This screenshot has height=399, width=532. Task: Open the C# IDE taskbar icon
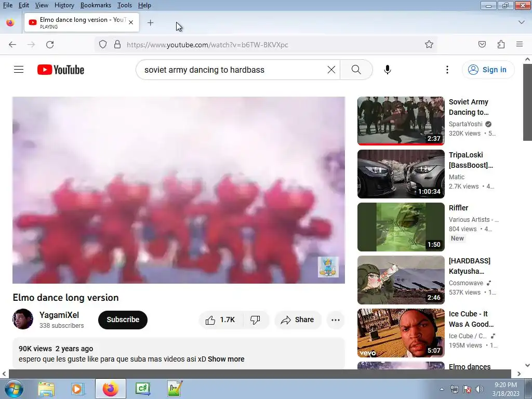(x=142, y=389)
